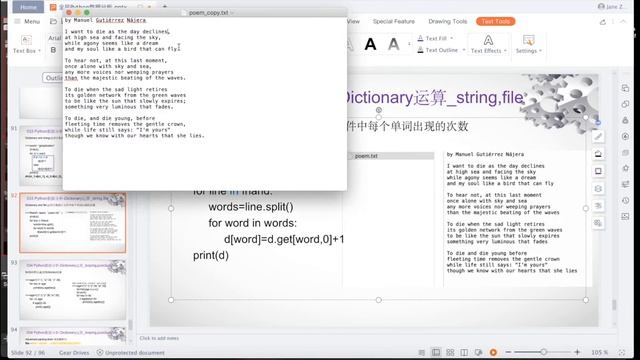Click the history clock icon in the right sidebar
The height and width of the screenshot is (360, 640).
[625, 200]
